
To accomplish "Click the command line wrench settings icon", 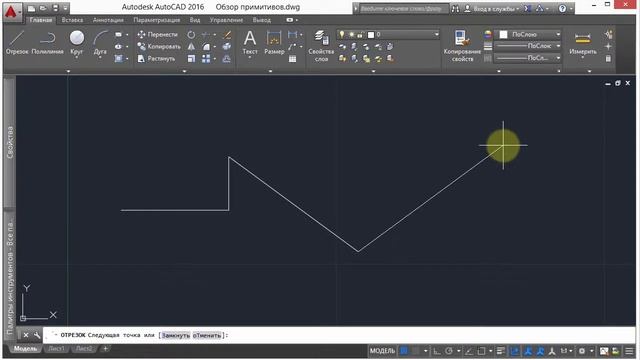I will [x=37, y=335].
